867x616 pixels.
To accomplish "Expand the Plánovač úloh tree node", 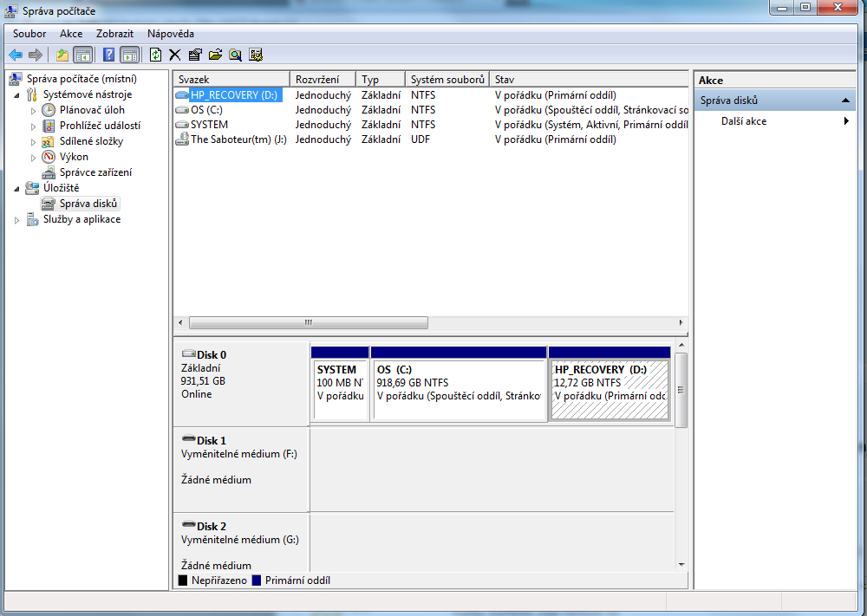I will pos(33,111).
